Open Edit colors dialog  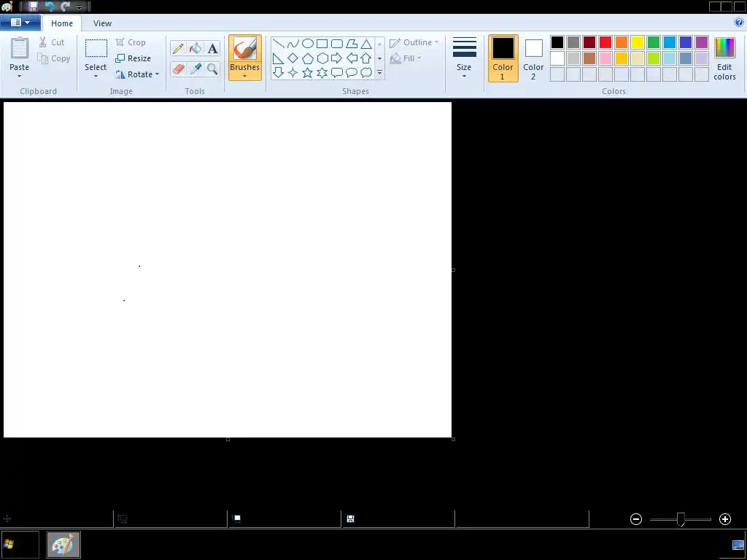coord(724,58)
